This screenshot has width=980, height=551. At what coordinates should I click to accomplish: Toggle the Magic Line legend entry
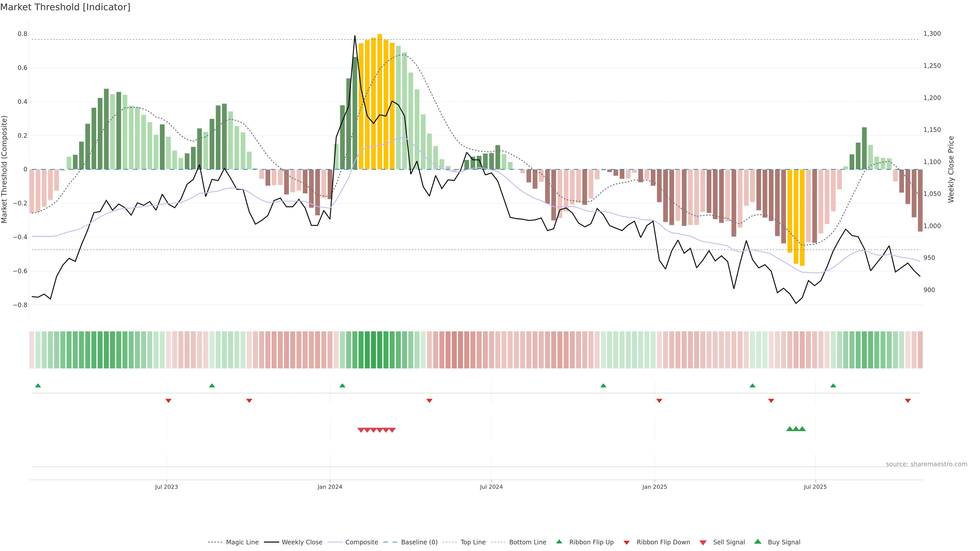click(242, 542)
